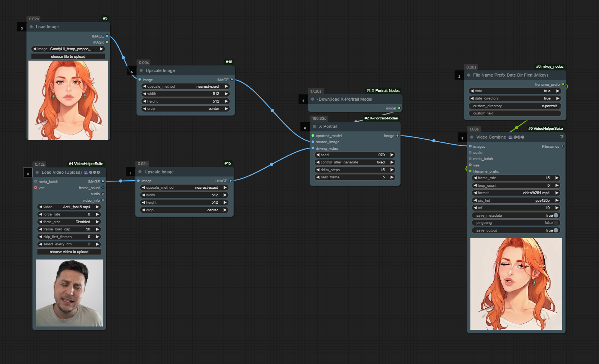Click the IMAGE output port on Load Image
This screenshot has width=599, height=364.
coord(107,36)
